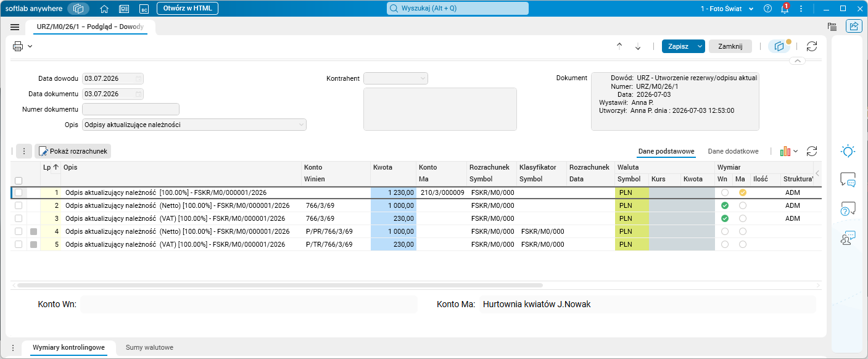Open the notifications bell icon
This screenshot has height=359, width=868.
pyautogui.click(x=785, y=9)
